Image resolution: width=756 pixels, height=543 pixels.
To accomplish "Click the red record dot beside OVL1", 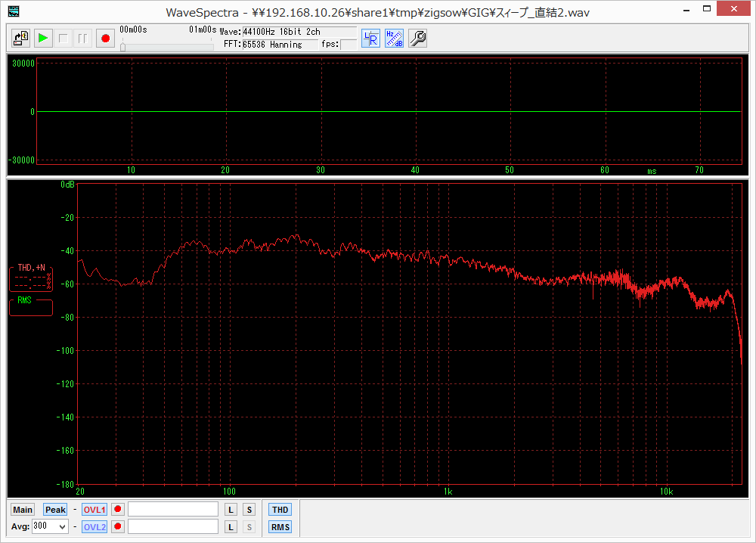I will pyautogui.click(x=117, y=510).
